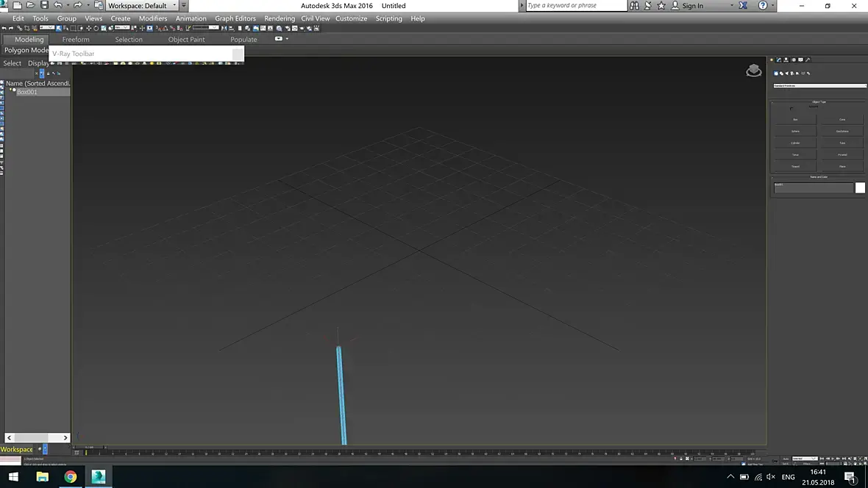Open the Motion tab in command panel

(794, 60)
